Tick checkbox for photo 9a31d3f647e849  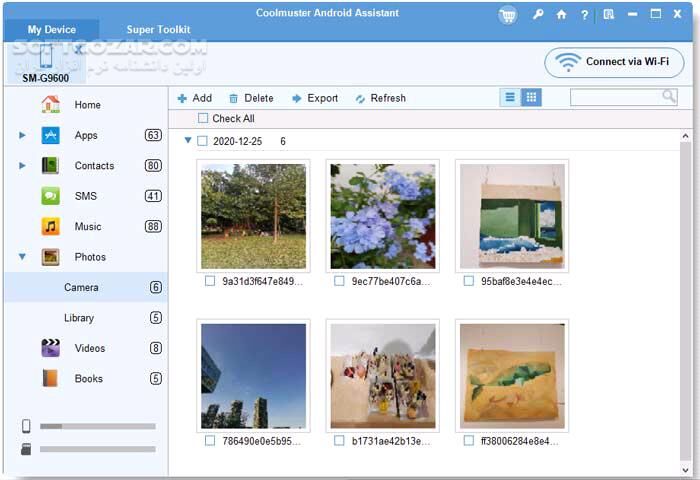(210, 282)
